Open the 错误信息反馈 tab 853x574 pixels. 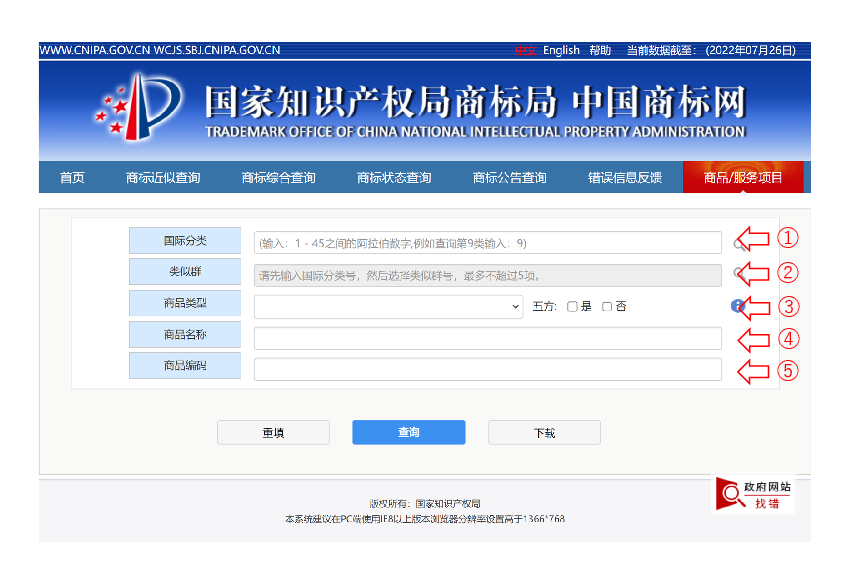click(625, 177)
